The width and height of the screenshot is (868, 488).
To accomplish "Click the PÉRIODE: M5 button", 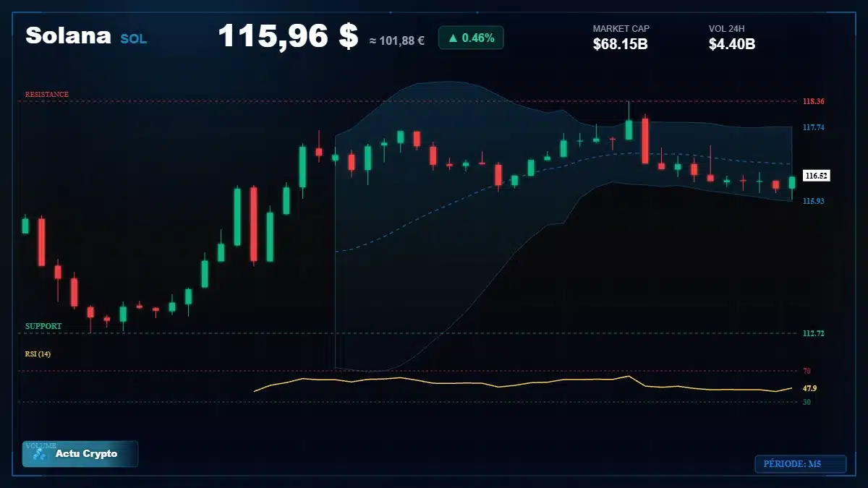I will pyautogui.click(x=800, y=464).
